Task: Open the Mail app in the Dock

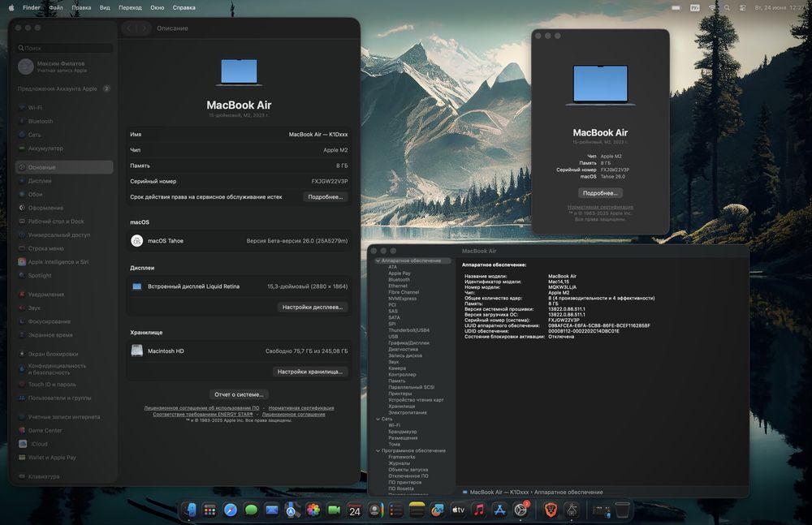Action: click(272, 510)
